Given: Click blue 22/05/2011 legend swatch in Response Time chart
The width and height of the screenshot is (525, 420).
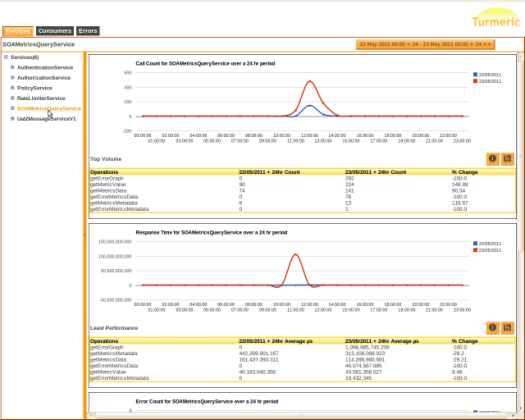Looking at the screenshot, I should click(x=475, y=243).
